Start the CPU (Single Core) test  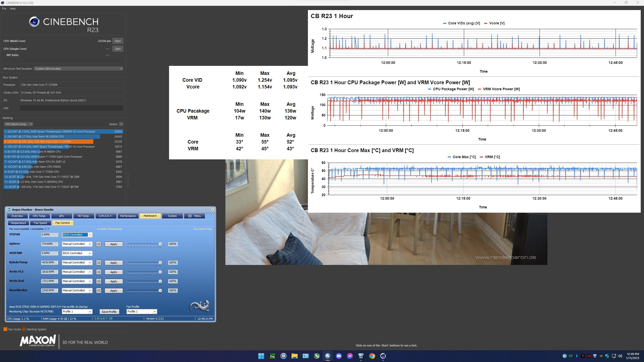pyautogui.click(x=118, y=49)
